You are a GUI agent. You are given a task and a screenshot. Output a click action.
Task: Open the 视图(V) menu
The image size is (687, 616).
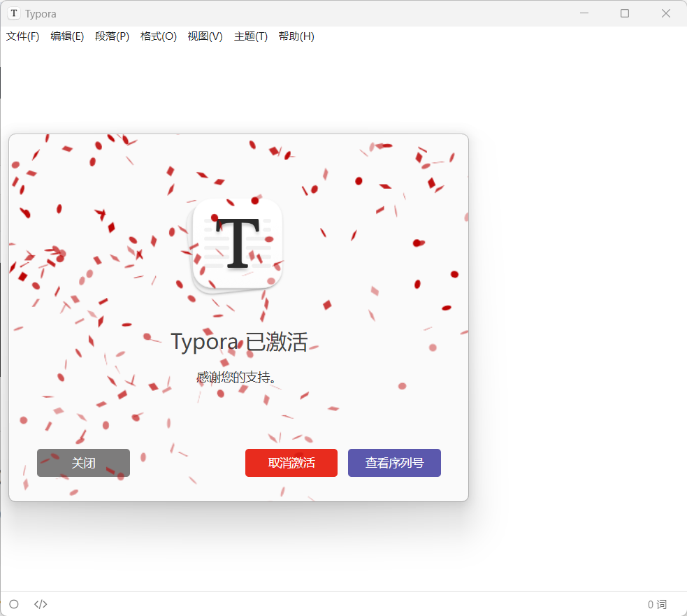click(205, 36)
